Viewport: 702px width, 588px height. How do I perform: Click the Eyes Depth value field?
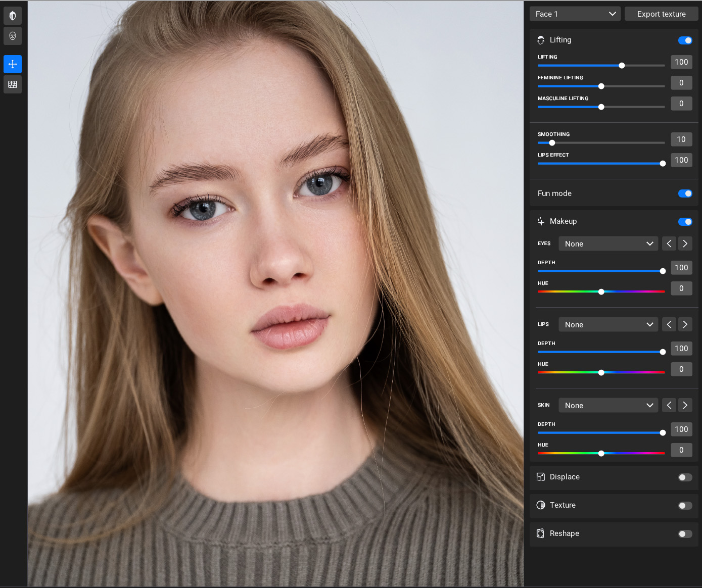[x=681, y=268]
